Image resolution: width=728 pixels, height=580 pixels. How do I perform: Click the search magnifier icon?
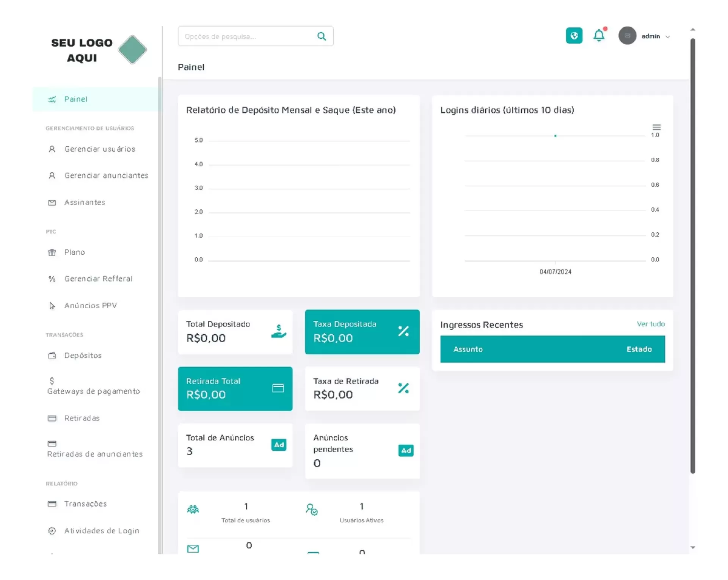pyautogui.click(x=321, y=36)
